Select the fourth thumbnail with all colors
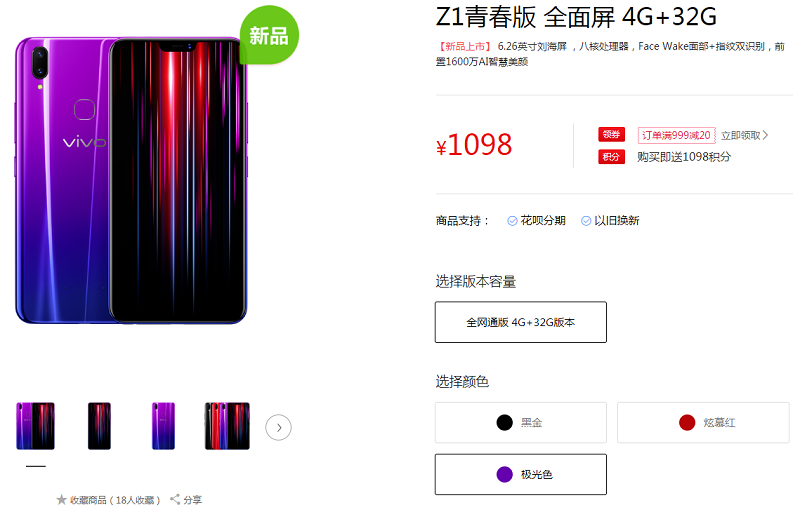The height and width of the screenshot is (506, 800). click(227, 426)
